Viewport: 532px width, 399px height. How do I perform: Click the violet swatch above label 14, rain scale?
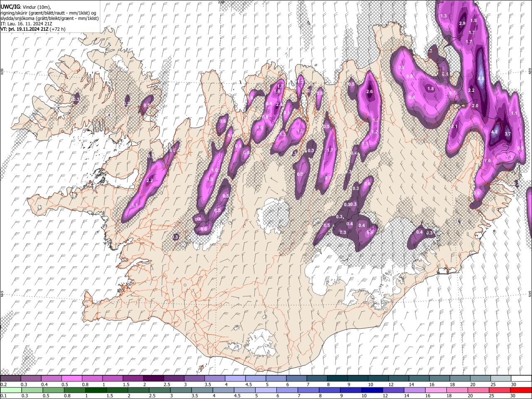point(415,390)
